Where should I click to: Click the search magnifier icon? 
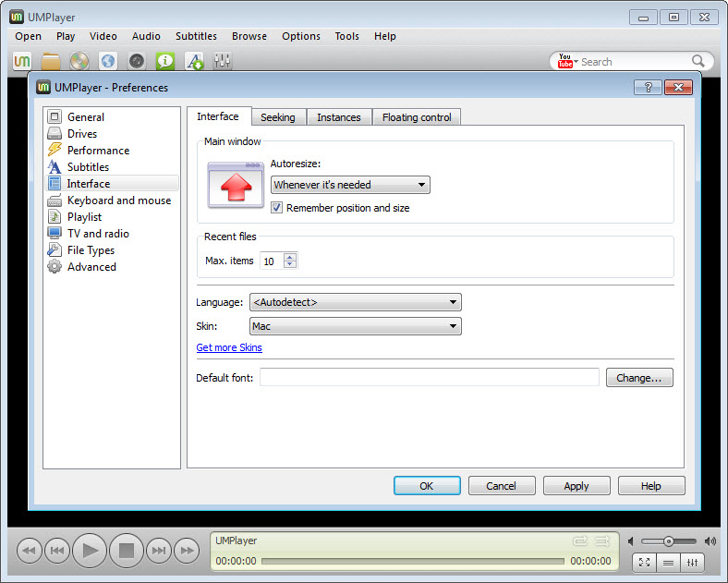click(x=698, y=61)
